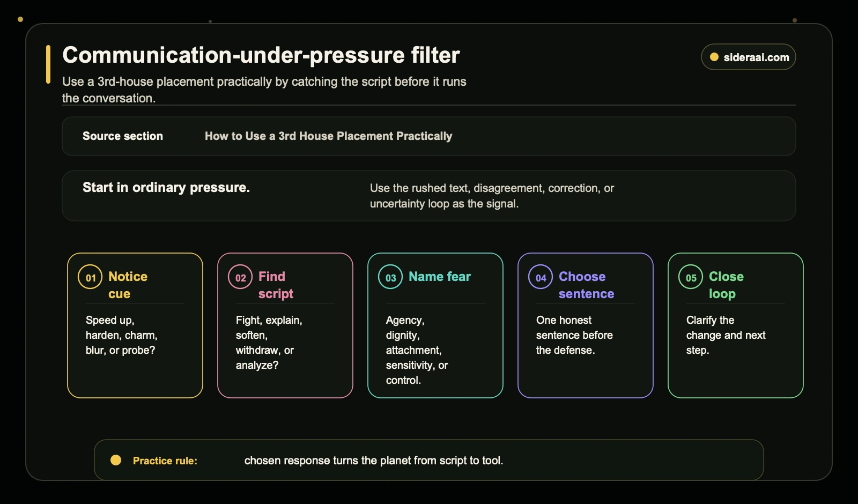Click text "Speed up, harden, charm, blur, or probe?"
Viewport: 858px width, 504px height.
coord(122,335)
